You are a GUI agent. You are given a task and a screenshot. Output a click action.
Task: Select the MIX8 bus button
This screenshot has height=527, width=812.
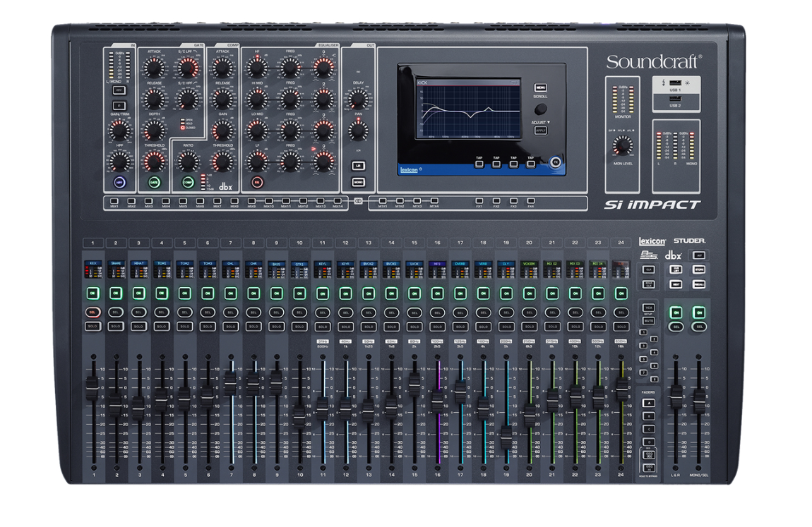[234, 200]
